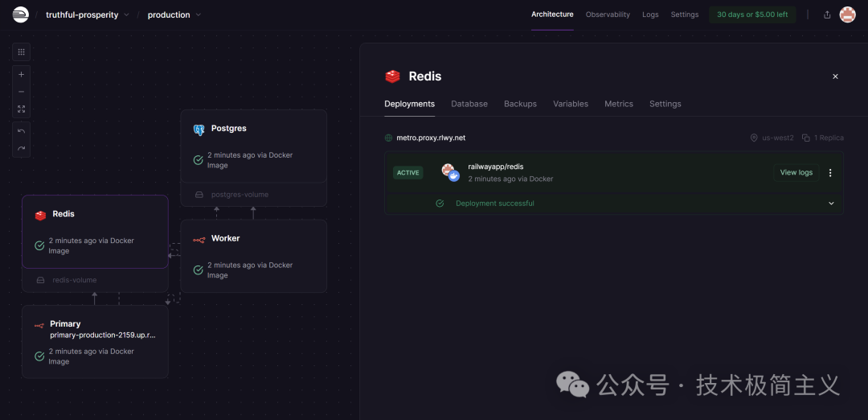Click the Worker service icon
The image size is (868, 420).
click(x=199, y=240)
